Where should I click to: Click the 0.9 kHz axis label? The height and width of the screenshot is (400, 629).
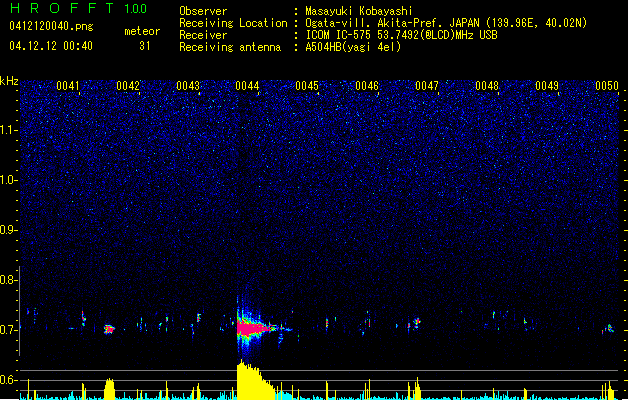tap(8, 230)
